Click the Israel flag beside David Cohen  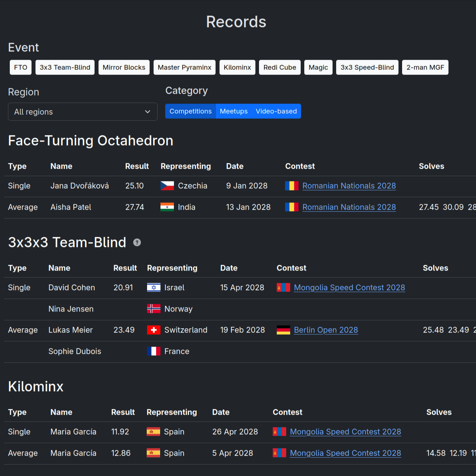(x=154, y=287)
